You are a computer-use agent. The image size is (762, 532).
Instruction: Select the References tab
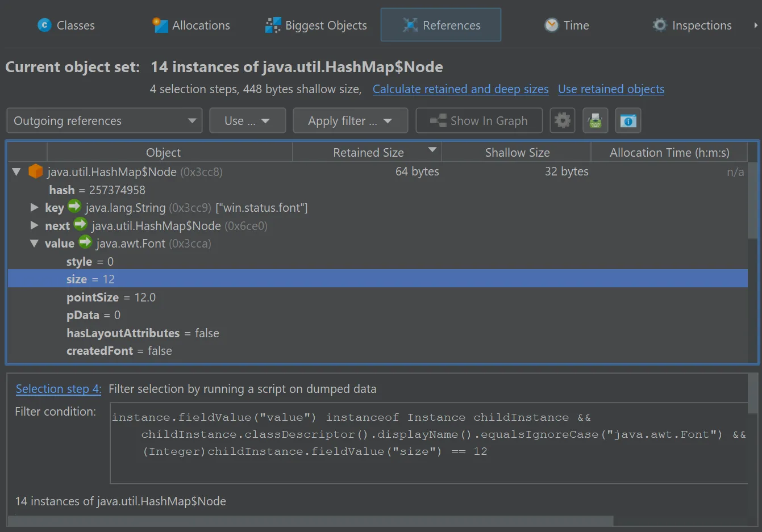pos(441,25)
